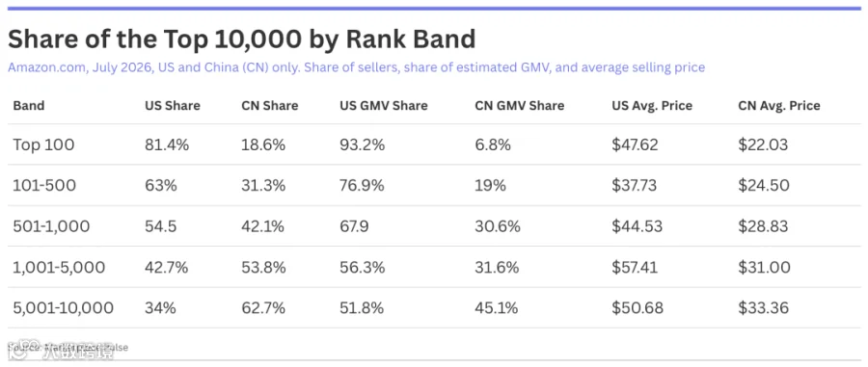Select the Top 100 row label
Viewport: 868px width, 367px height.
pyautogui.click(x=43, y=144)
